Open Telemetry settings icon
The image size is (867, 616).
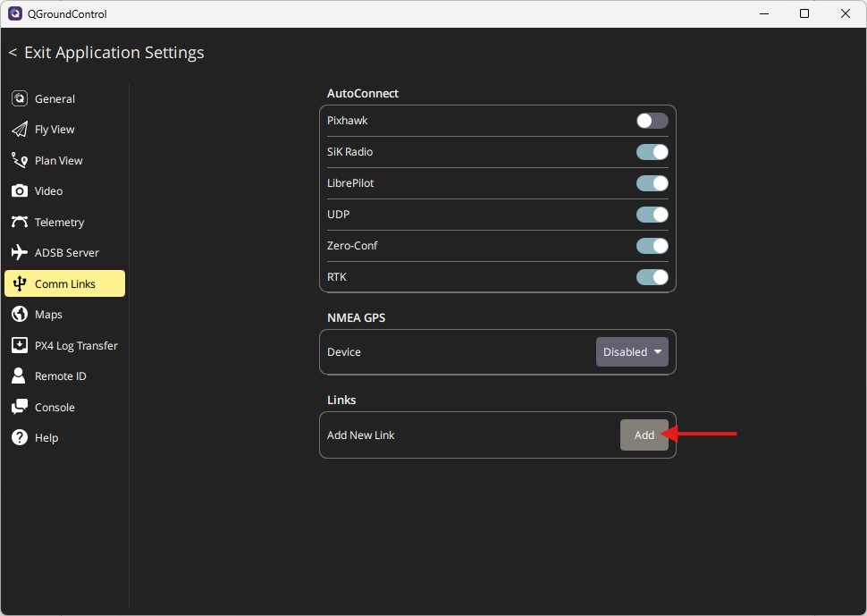(x=20, y=222)
